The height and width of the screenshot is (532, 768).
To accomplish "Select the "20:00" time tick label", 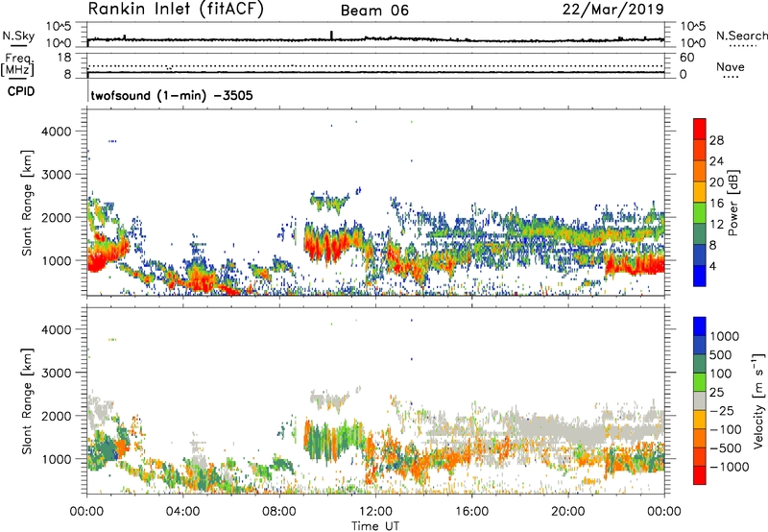I will coord(567,512).
